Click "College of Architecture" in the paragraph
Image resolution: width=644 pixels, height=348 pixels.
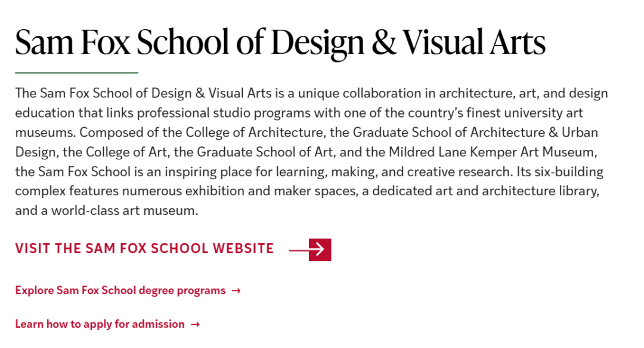pos(248,133)
